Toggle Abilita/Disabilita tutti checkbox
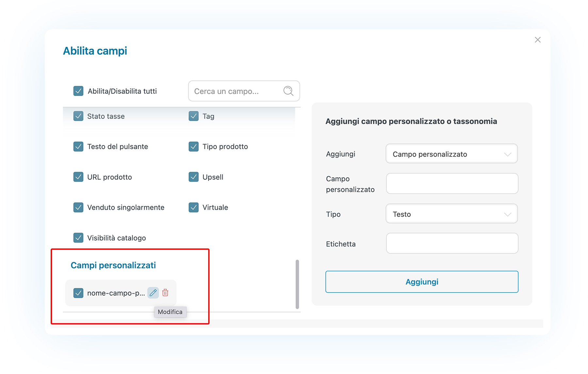 [78, 91]
